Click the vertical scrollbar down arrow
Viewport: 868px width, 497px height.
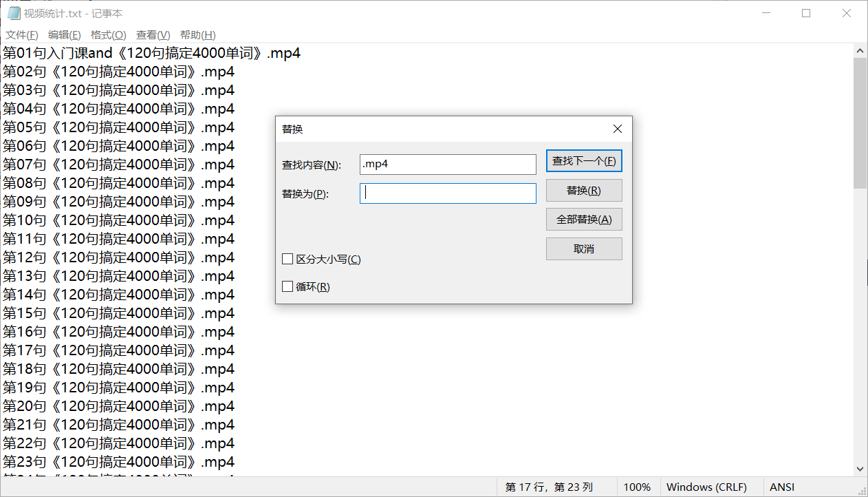pos(860,468)
